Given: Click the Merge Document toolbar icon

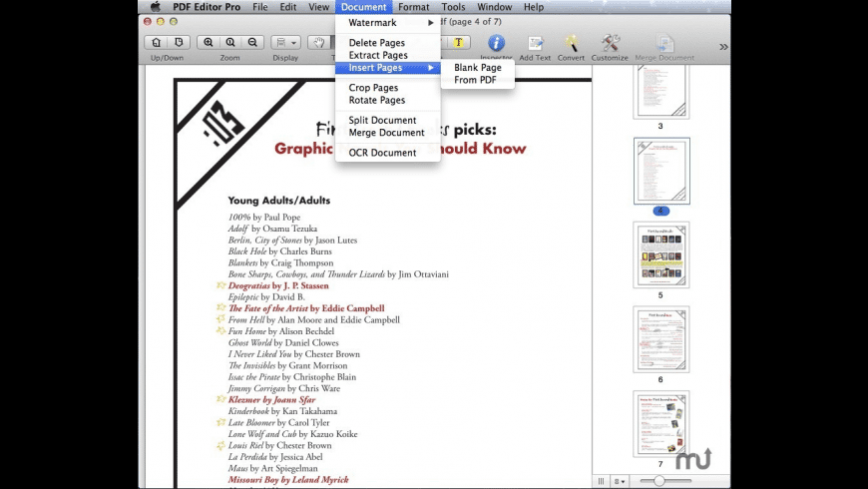Looking at the screenshot, I should [x=663, y=43].
